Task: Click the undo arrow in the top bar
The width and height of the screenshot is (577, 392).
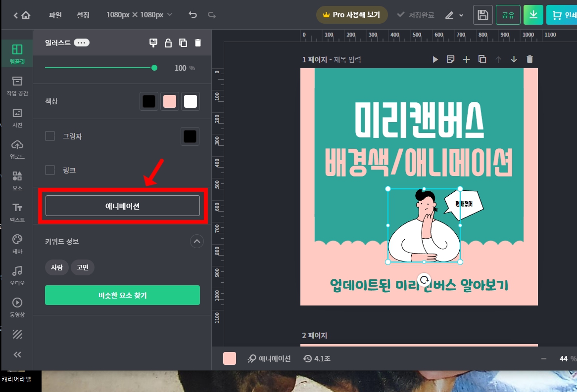Action: pyautogui.click(x=192, y=15)
